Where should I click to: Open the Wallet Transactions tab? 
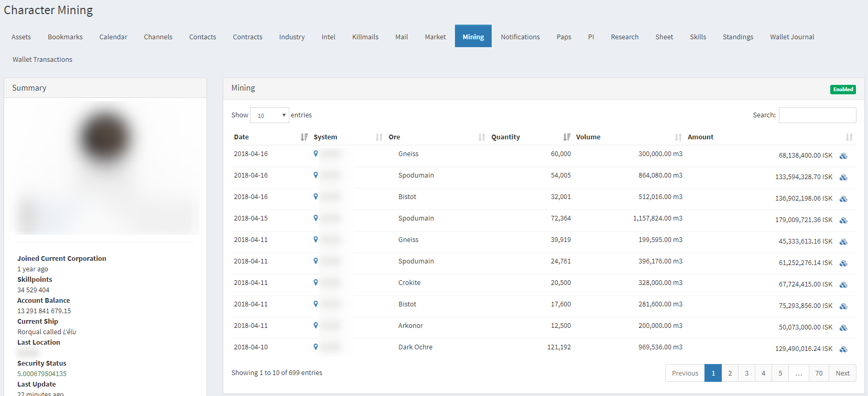click(42, 59)
